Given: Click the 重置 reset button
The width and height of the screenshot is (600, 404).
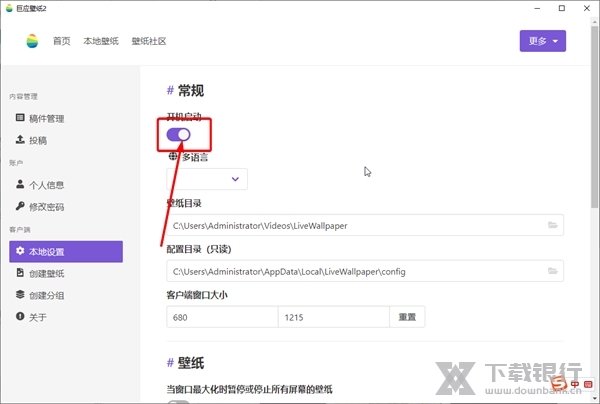Looking at the screenshot, I should (x=407, y=317).
